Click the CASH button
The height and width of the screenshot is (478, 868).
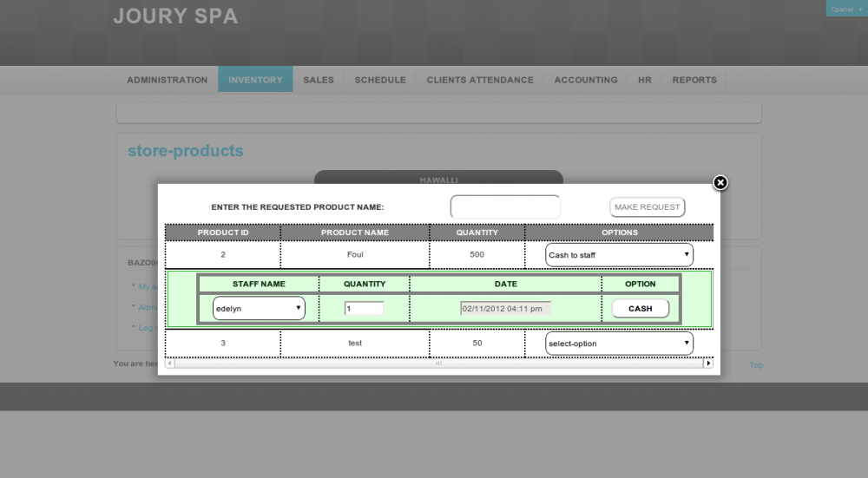[x=640, y=308]
